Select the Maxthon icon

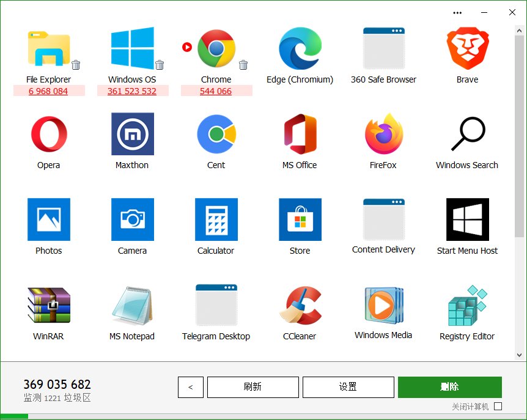(x=133, y=134)
